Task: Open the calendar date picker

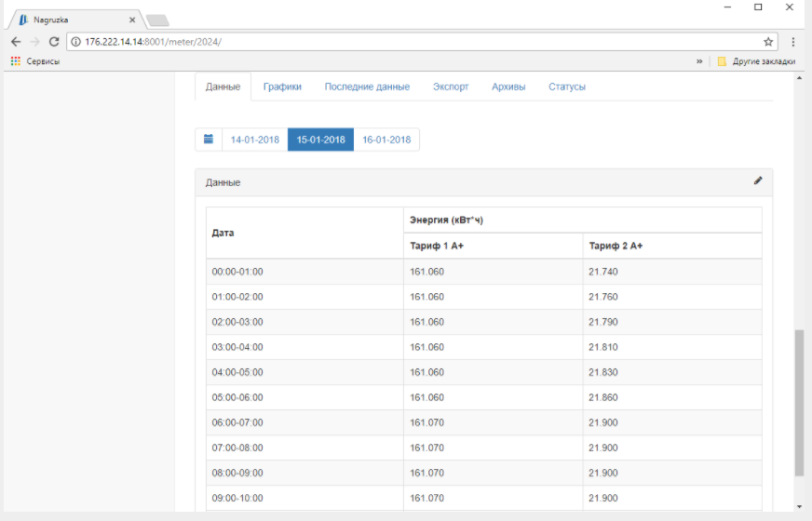Action: 209,140
